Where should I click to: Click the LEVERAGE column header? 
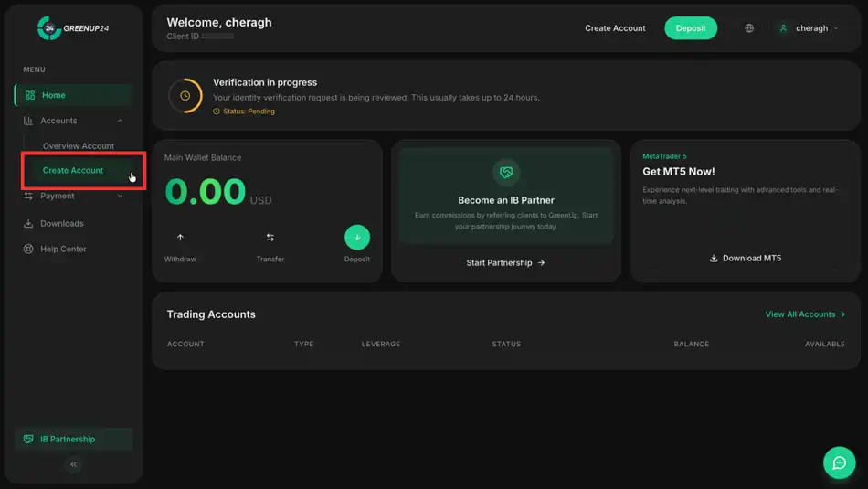coord(381,344)
